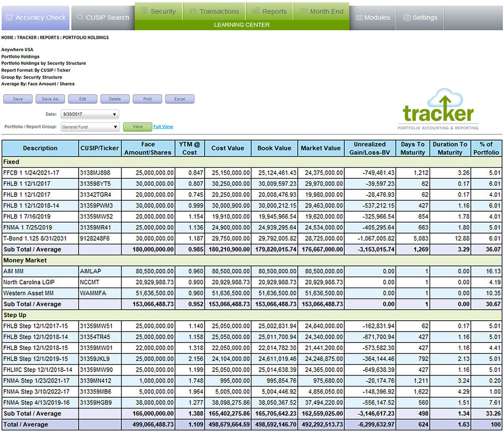Click the Security tab icon
The height and width of the screenshot is (432, 504).
point(144,11)
